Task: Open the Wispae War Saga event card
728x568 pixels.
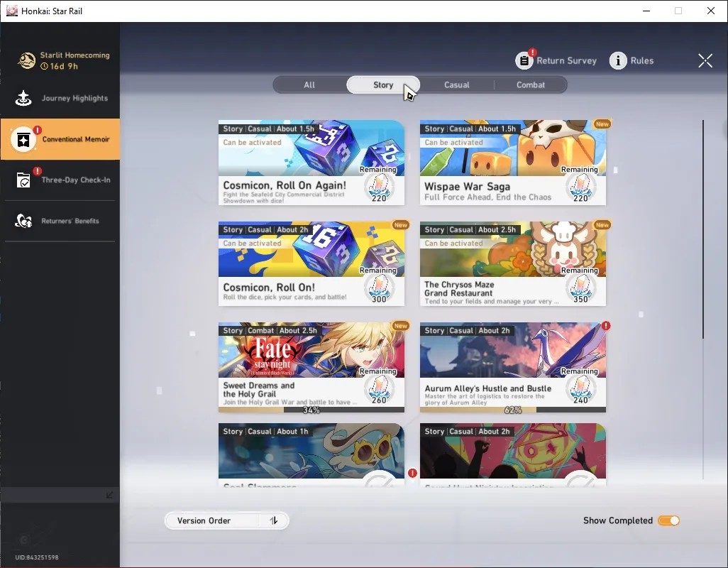Action: (512, 163)
